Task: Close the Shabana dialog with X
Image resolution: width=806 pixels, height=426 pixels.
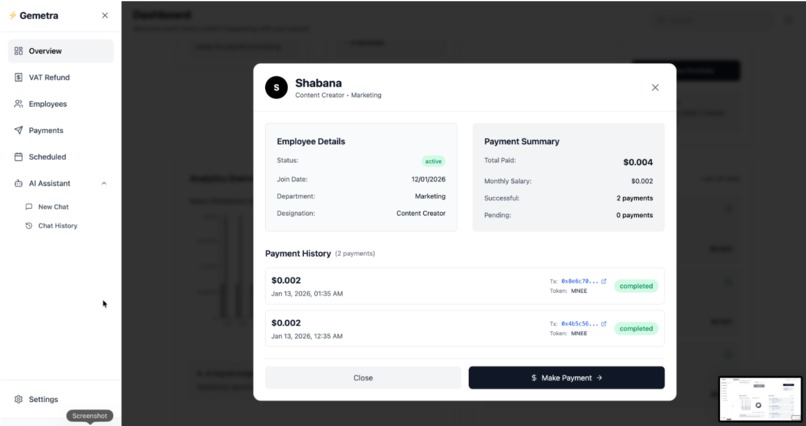Action: coord(655,87)
